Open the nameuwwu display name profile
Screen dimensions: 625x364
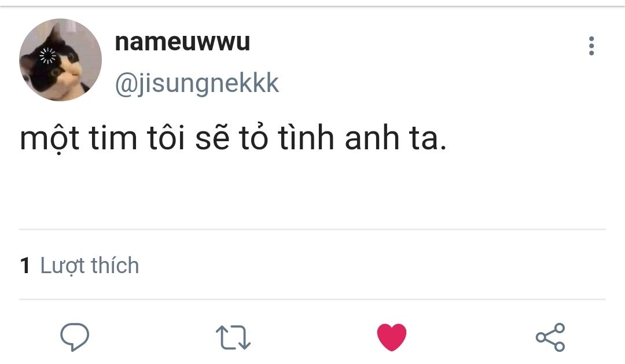coord(182,42)
